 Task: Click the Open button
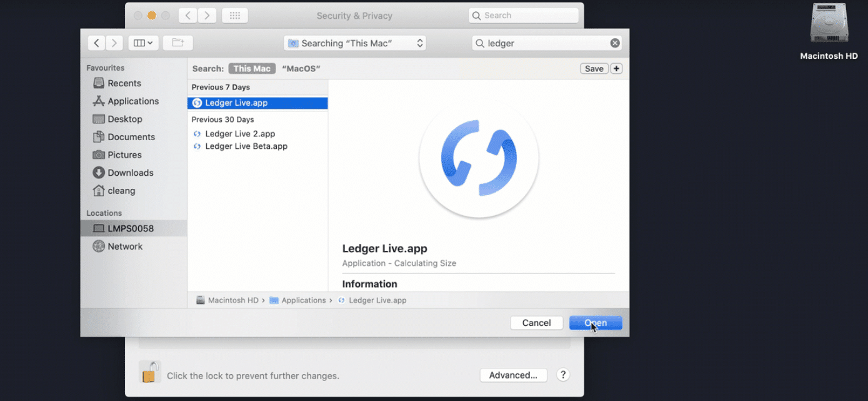[x=596, y=323]
